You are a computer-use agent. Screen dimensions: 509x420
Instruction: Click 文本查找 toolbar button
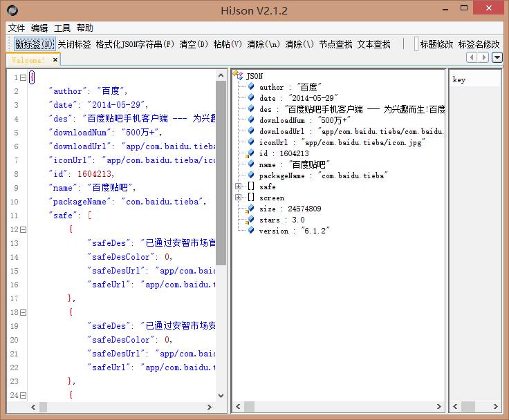click(373, 44)
